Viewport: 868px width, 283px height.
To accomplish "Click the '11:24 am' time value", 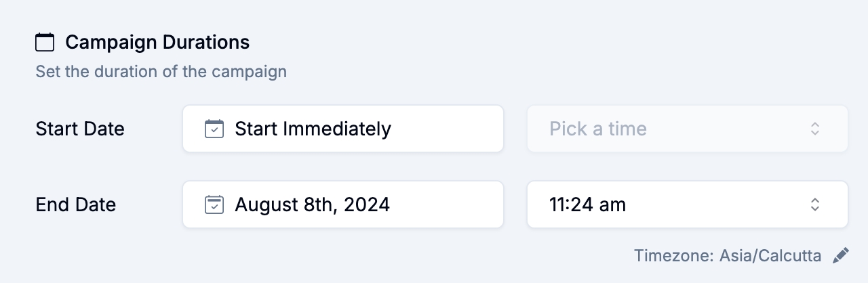I will pos(587,204).
